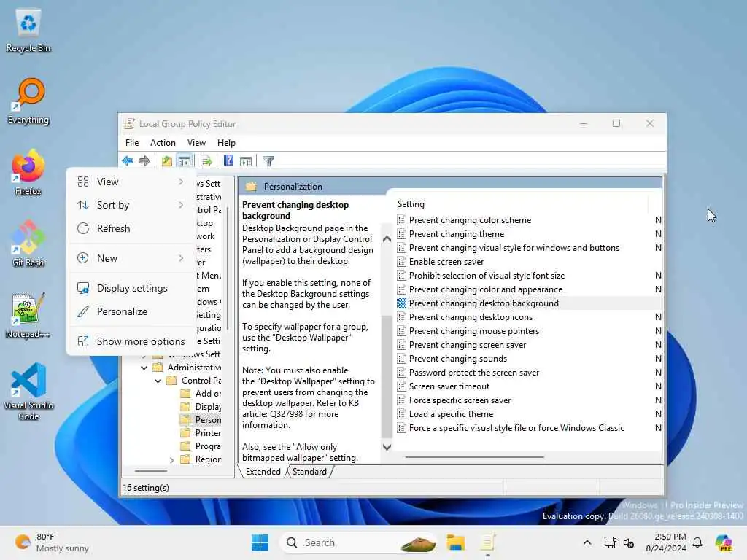Screen dimensions: 747x560
Task: Switch to the Standard tab
Action: tap(309, 472)
